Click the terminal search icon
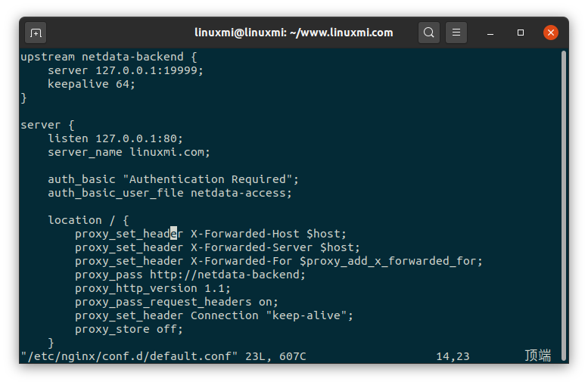The image size is (588, 385). 429,33
